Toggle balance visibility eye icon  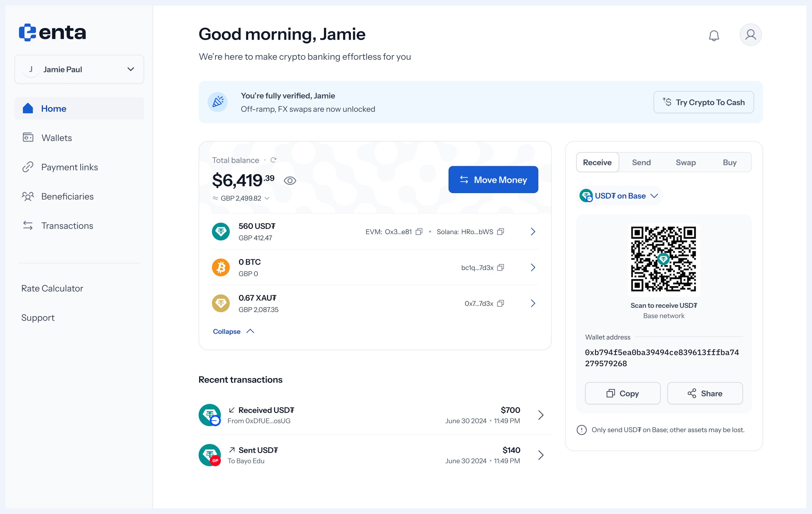click(290, 181)
